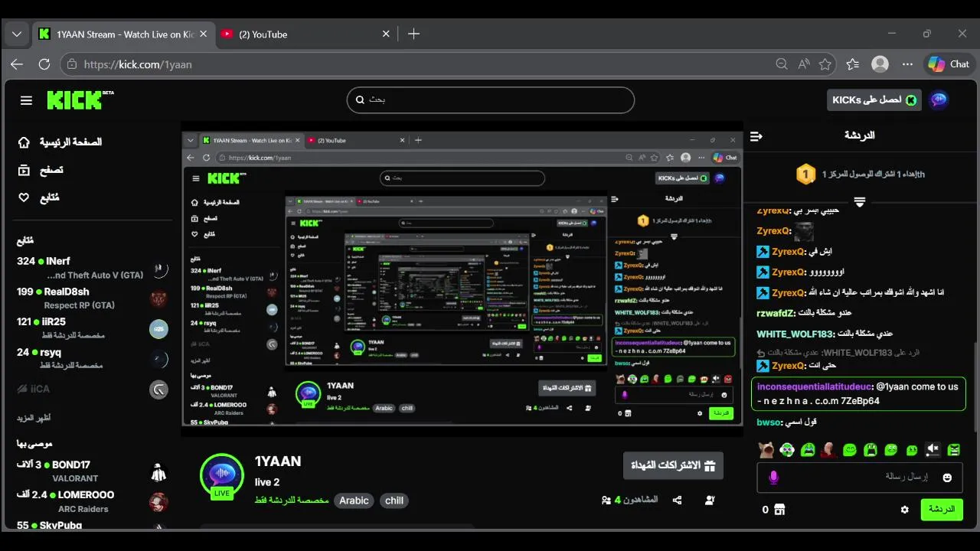Refresh the page

pos(44,64)
